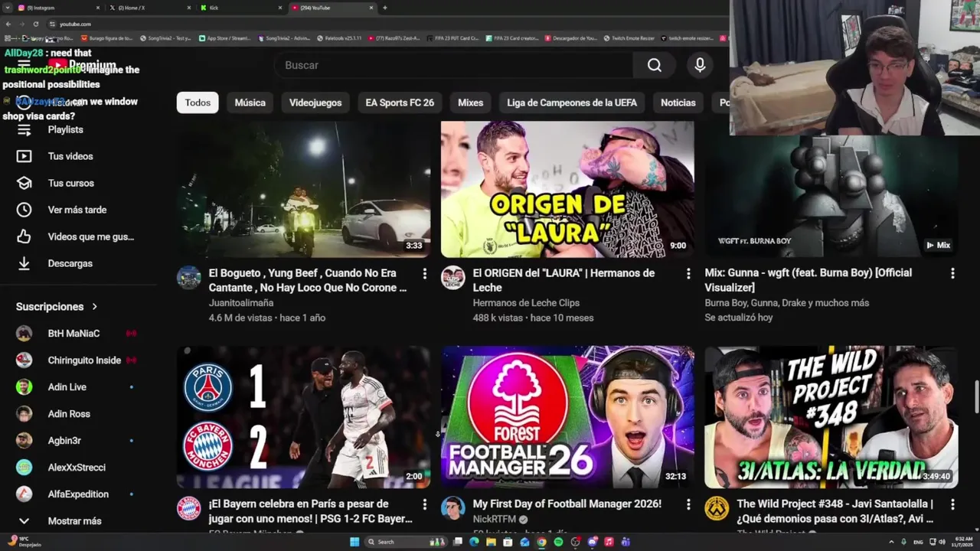The height and width of the screenshot is (551, 980).
Task: Open options menu for Bayern celebra video
Action: point(425,504)
